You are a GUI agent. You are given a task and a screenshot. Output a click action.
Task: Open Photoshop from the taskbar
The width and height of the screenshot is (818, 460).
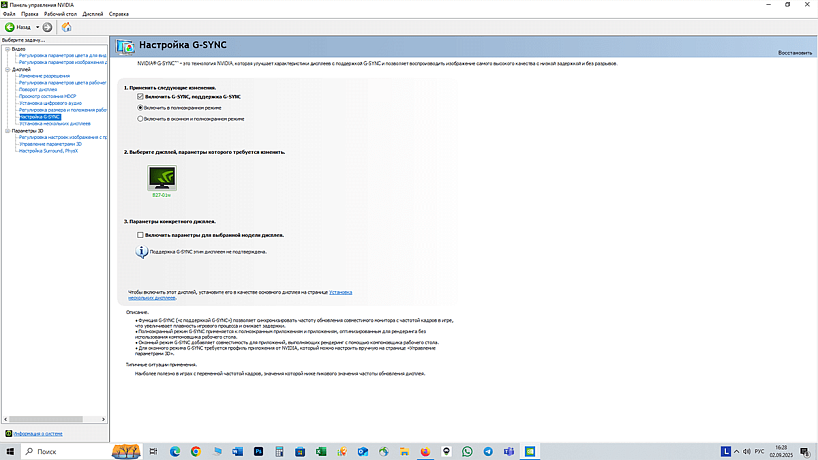pyautogui.click(x=258, y=452)
